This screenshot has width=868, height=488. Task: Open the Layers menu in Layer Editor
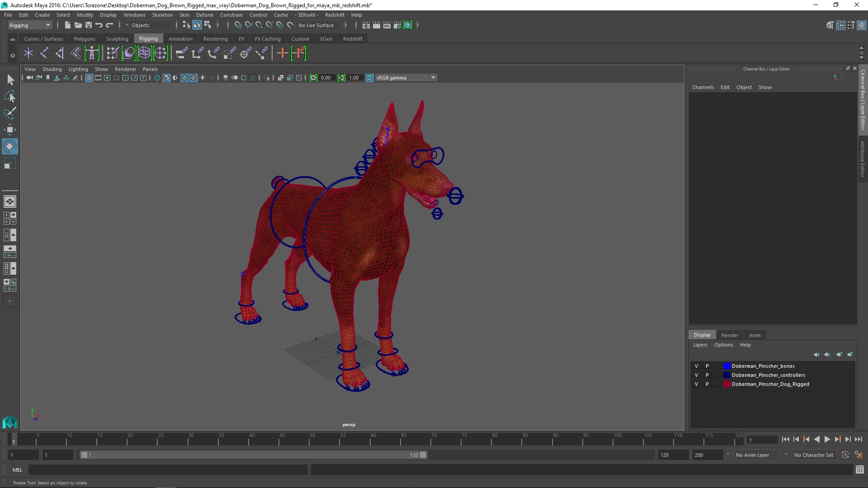click(x=700, y=345)
